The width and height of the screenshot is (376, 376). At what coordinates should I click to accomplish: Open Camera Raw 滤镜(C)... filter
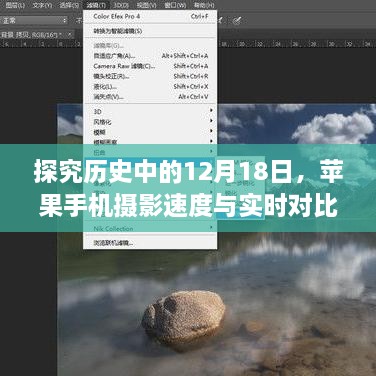pyautogui.click(x=150, y=66)
